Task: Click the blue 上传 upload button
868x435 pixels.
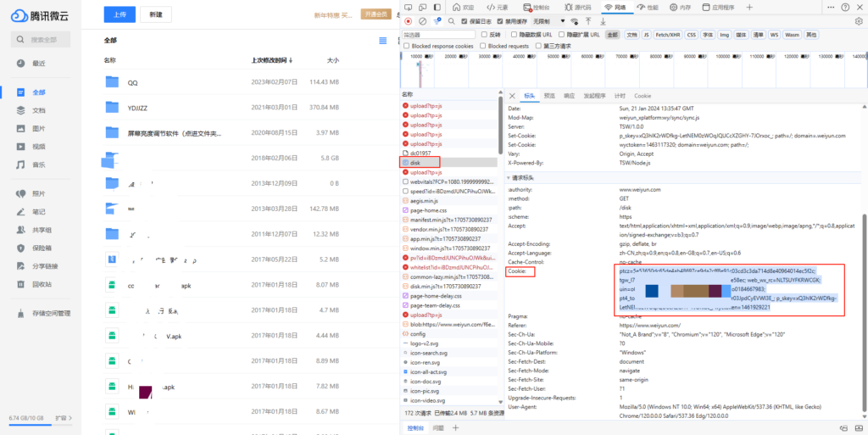Action: (x=120, y=14)
